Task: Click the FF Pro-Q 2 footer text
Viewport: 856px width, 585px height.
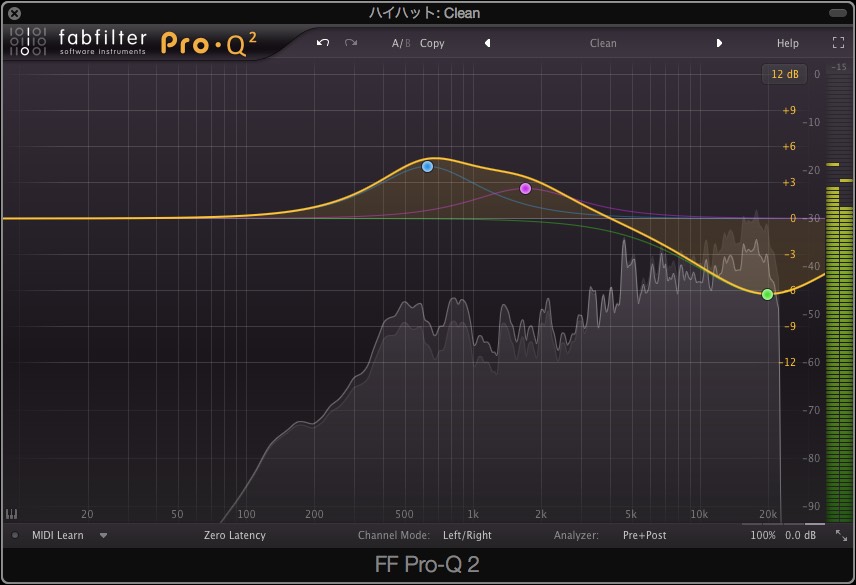Action: tap(427, 564)
